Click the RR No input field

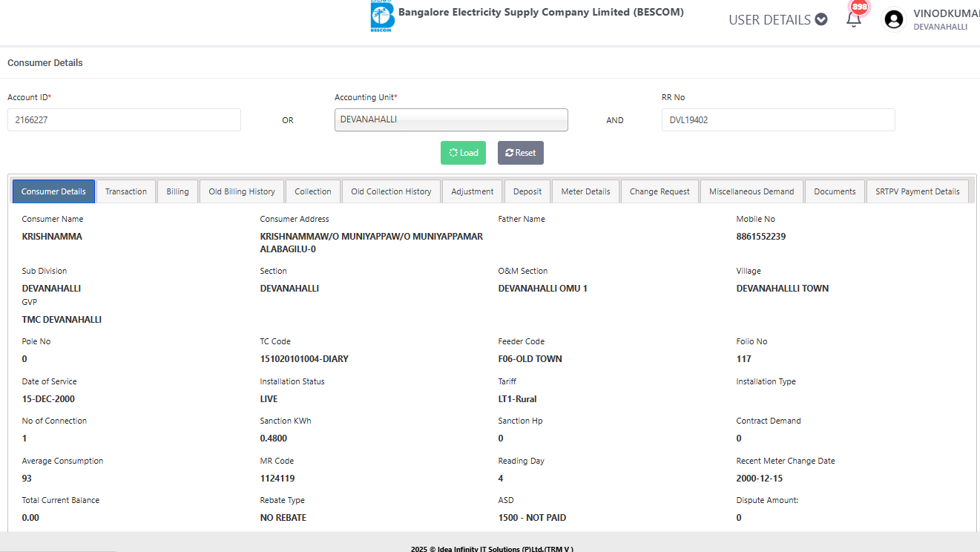777,119
